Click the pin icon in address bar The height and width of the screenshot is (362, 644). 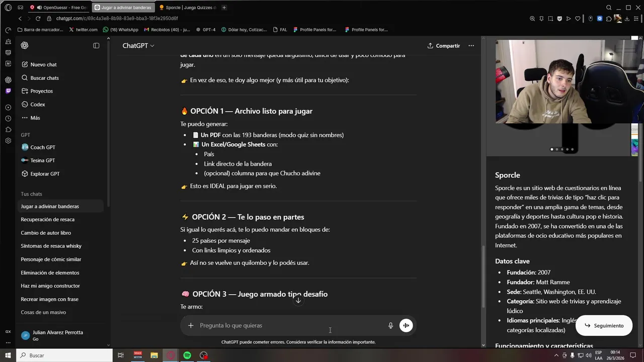click(x=541, y=19)
